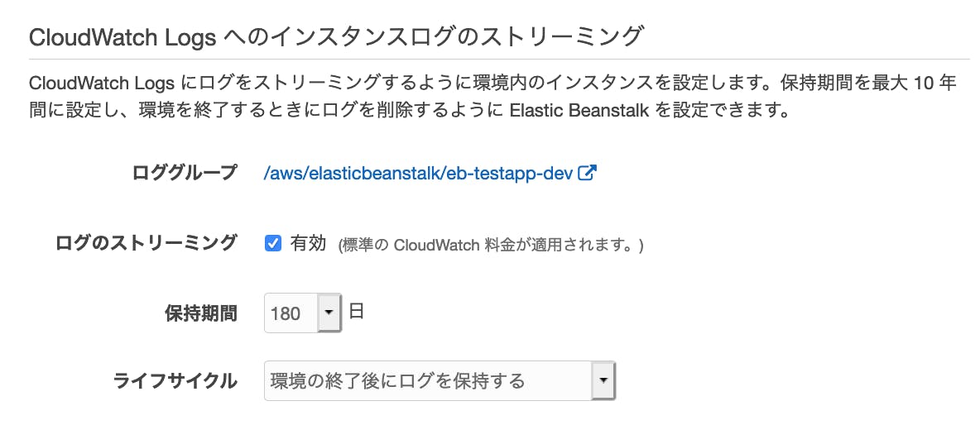Click the 保持期間 field label

[201, 313]
